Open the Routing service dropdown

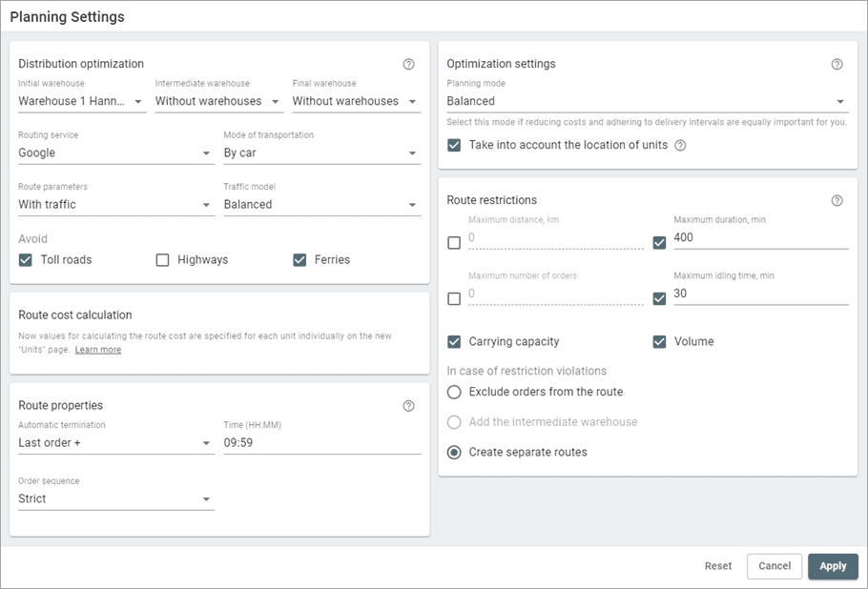[x=115, y=152]
